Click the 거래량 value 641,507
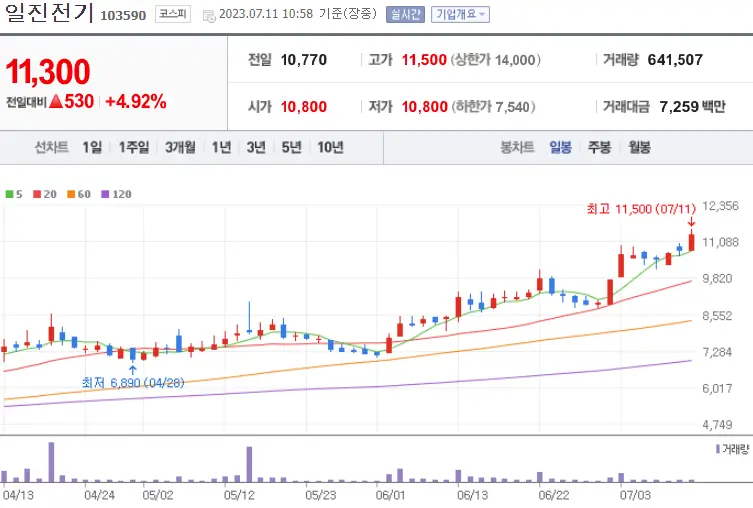753x508 pixels. click(675, 60)
